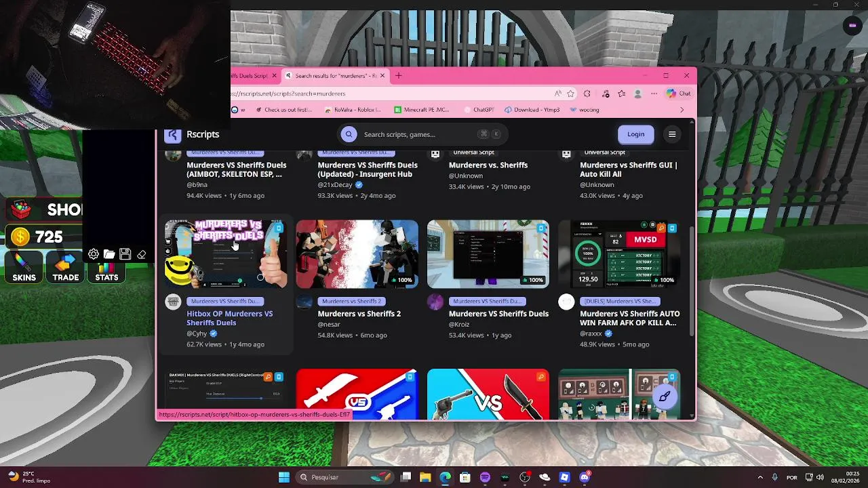The image size is (868, 488).
Task: Click the Kroiz script thumbnail
Action: pyautogui.click(x=488, y=254)
